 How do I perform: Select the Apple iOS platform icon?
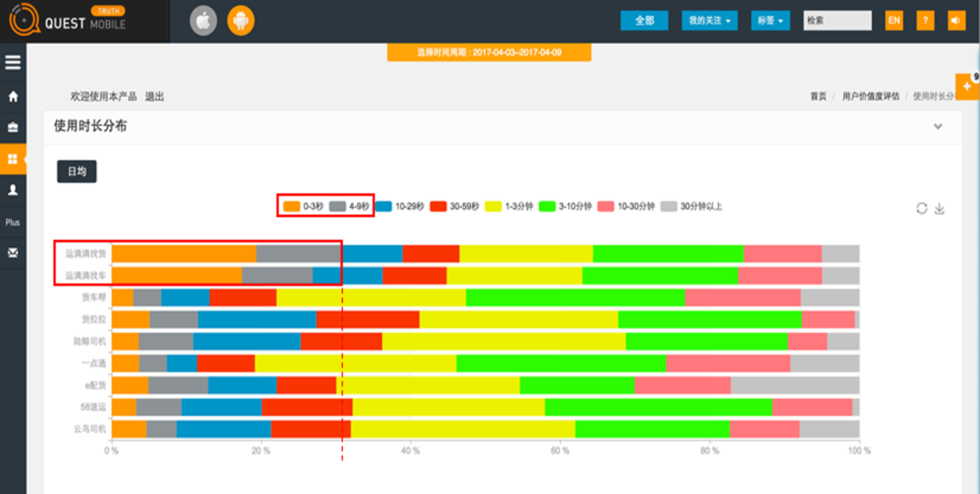click(x=203, y=21)
